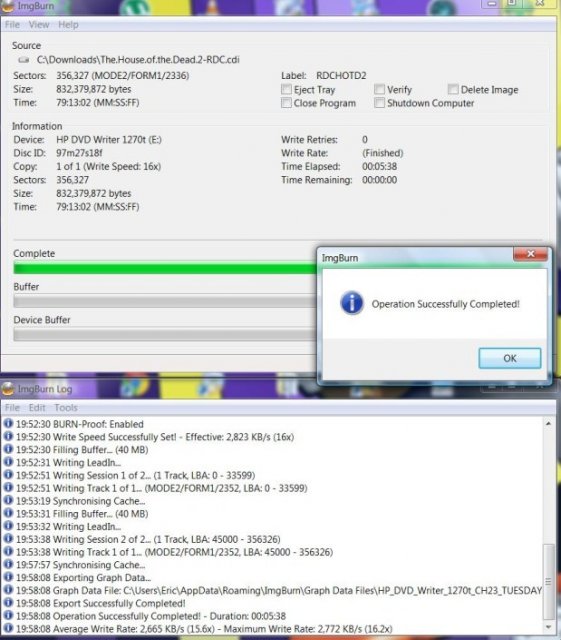The image size is (561, 640).
Task: Click info icon of Export Successfully Completed entry
Action: point(8,603)
